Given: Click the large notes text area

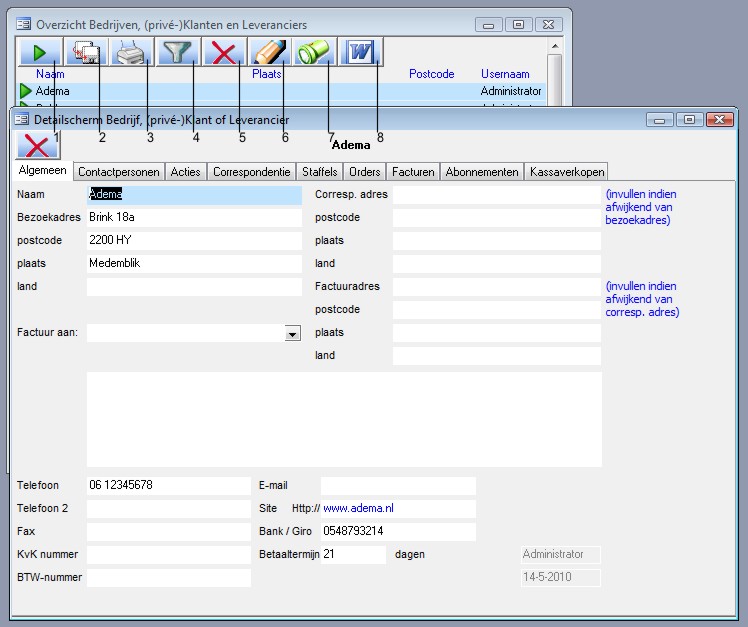Looking at the screenshot, I should [344, 419].
